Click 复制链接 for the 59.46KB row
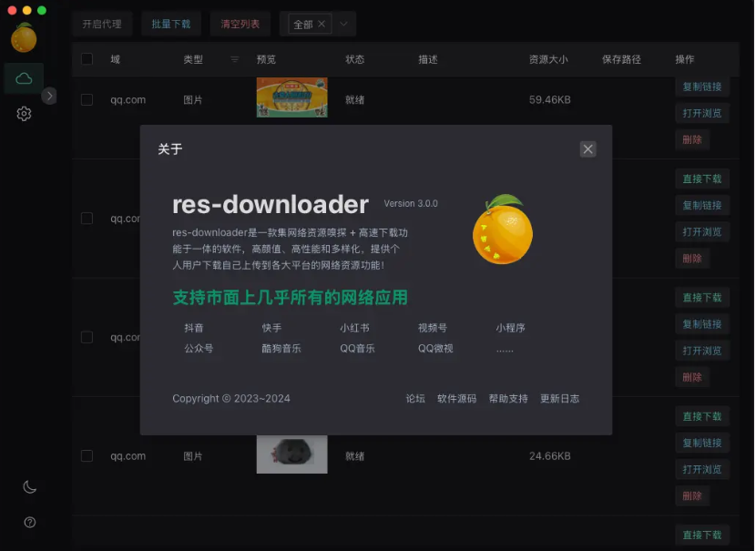Image resolution: width=756 pixels, height=551 pixels. click(x=702, y=87)
